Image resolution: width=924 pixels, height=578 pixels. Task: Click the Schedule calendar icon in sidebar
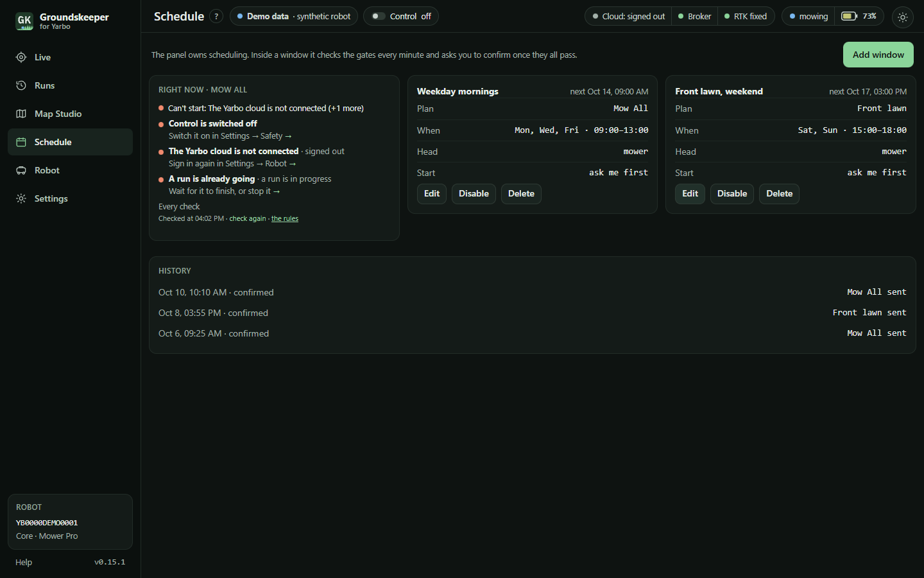point(21,142)
